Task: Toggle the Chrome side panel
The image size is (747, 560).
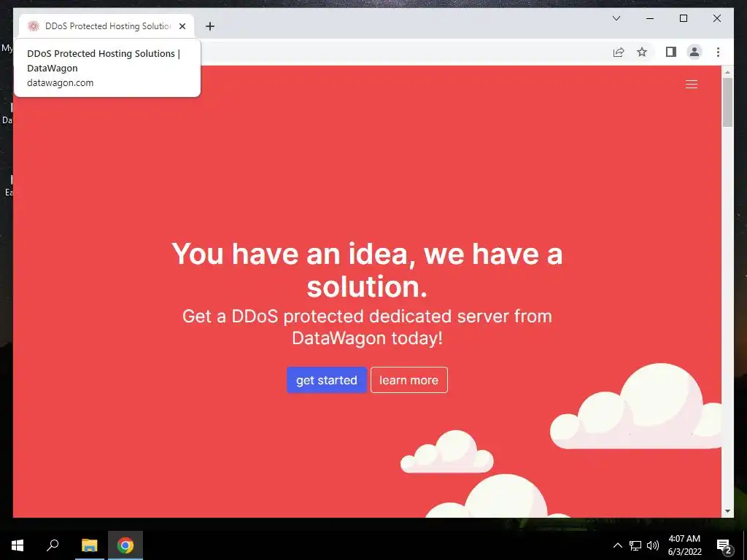Action: point(671,52)
